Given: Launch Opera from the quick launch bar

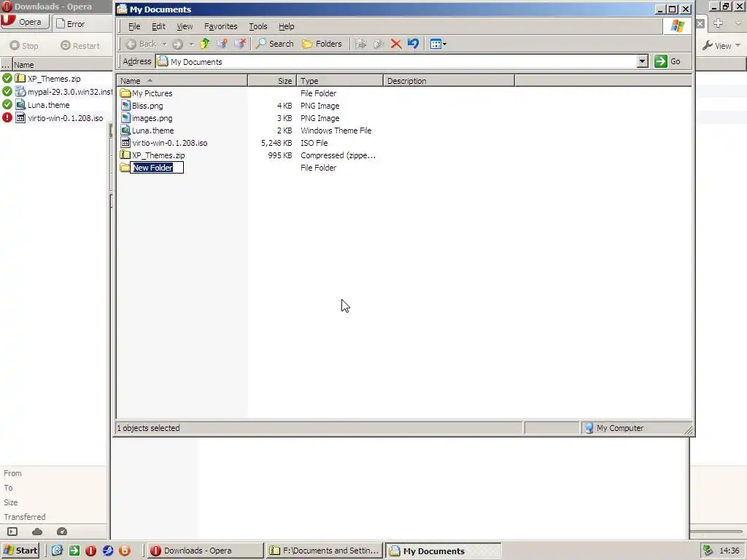Looking at the screenshot, I should click(91, 551).
